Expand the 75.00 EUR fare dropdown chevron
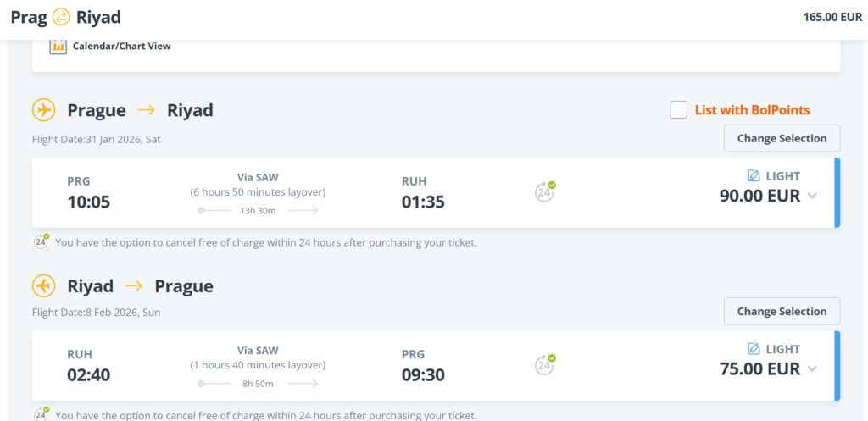 (x=813, y=369)
